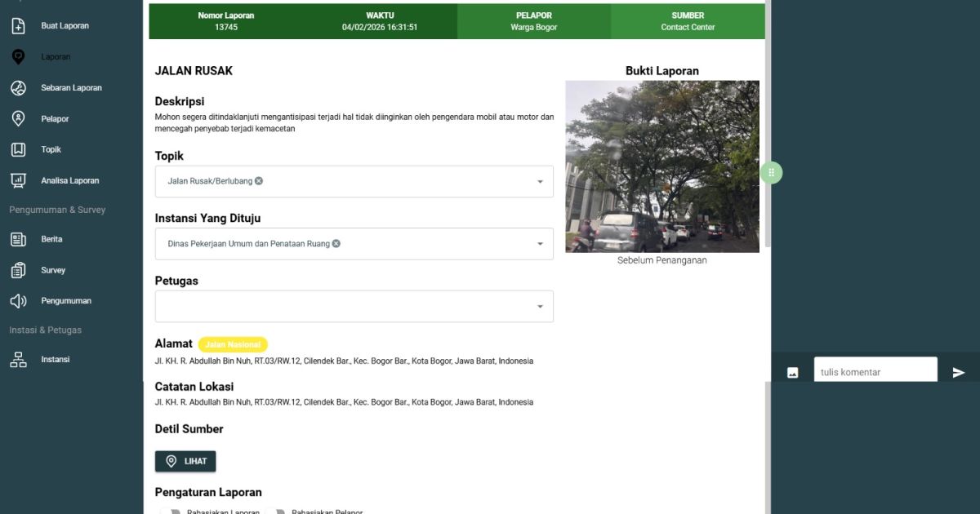
Task: Open the Berita news icon
Action: (x=18, y=239)
